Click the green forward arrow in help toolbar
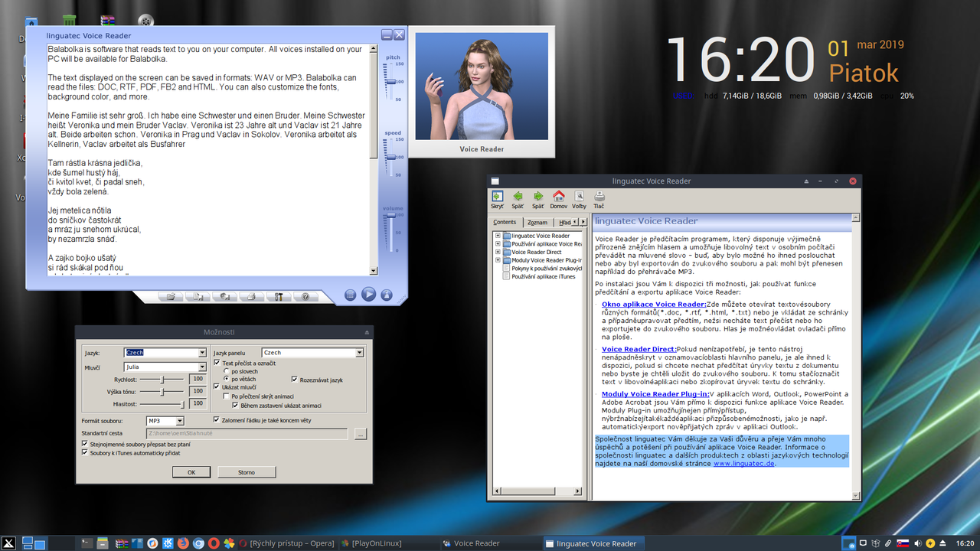 tap(538, 199)
